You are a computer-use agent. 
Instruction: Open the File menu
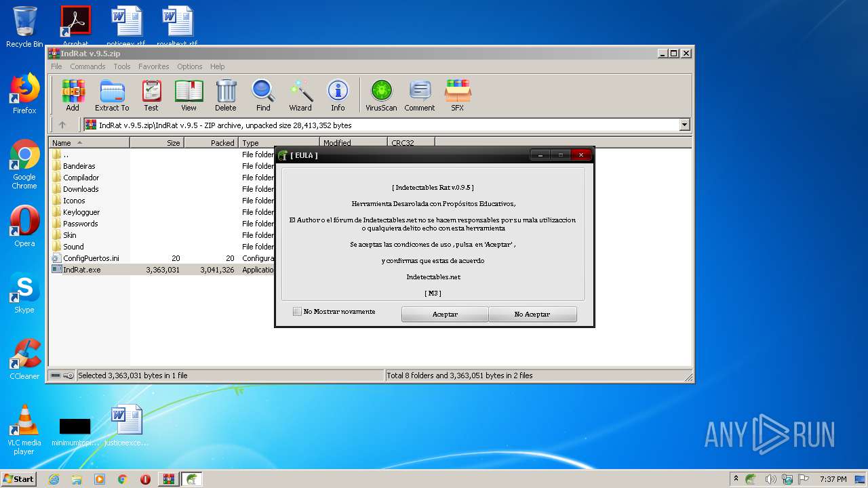pos(56,66)
